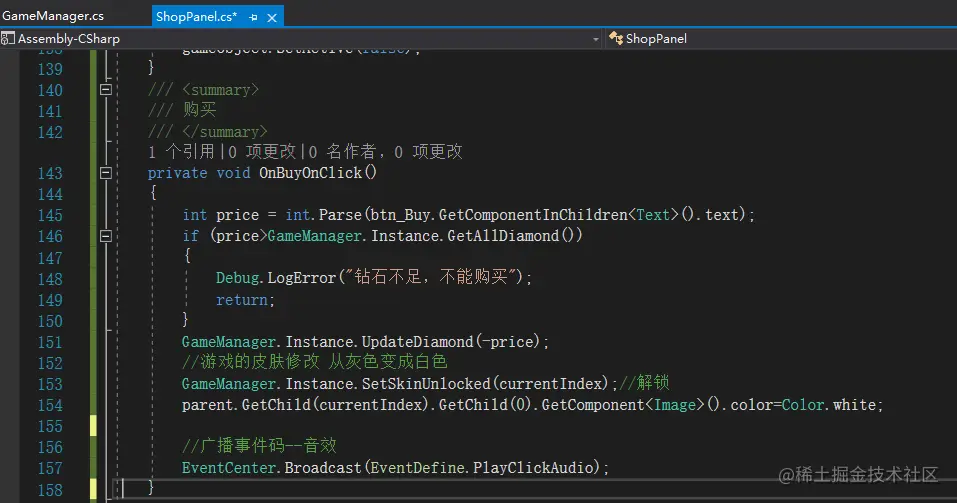
Task: Click the ShopPanel class icon
Action: [x=616, y=38]
